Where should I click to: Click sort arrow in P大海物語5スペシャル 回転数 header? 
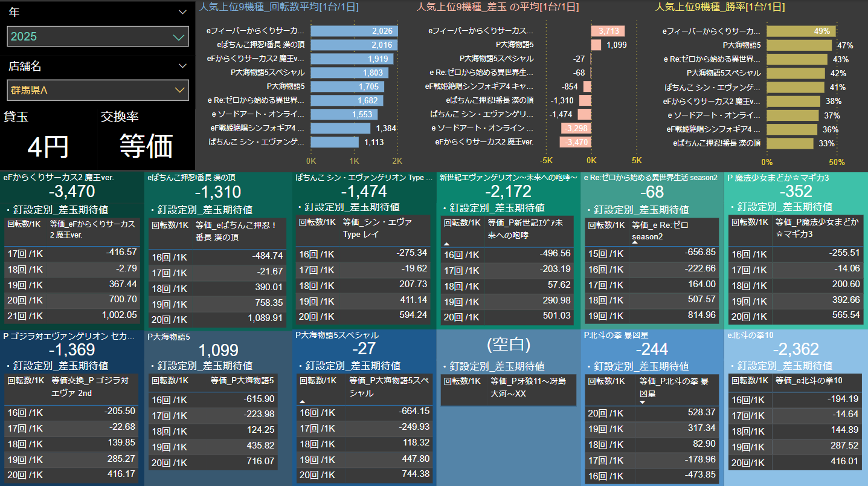tap(302, 401)
